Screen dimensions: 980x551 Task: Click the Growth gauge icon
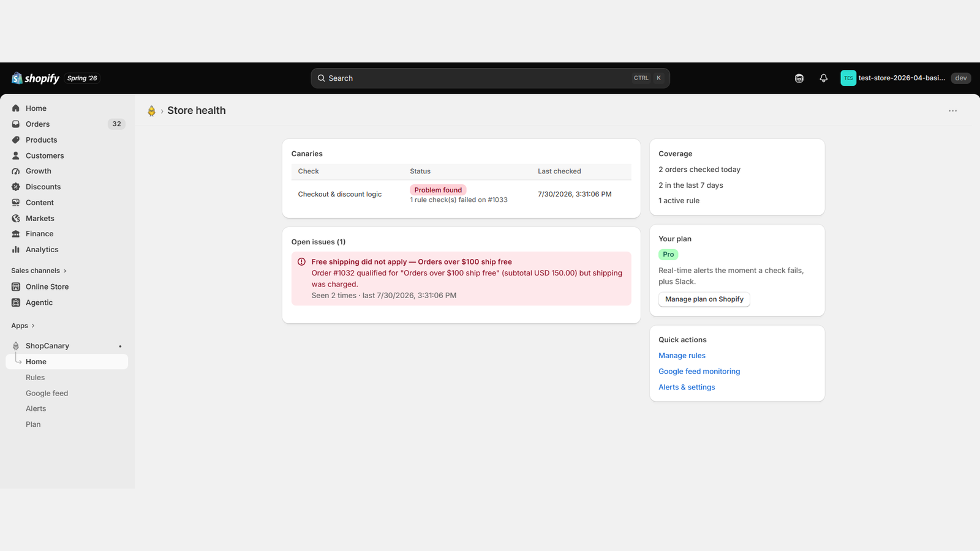(x=16, y=171)
